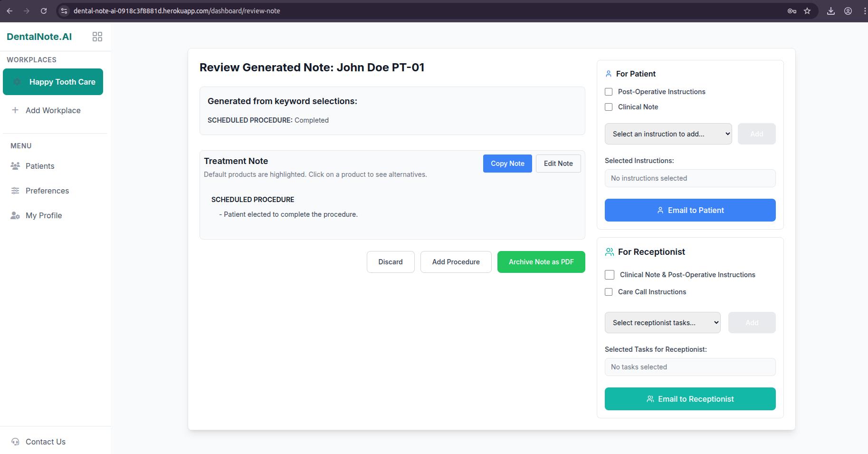Open the Select receptionist tasks dropdown
Image resolution: width=868 pixels, height=454 pixels.
[x=662, y=322]
